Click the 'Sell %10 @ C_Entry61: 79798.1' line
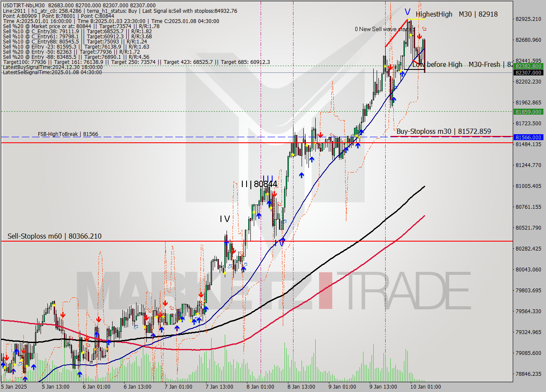 click(x=77, y=37)
